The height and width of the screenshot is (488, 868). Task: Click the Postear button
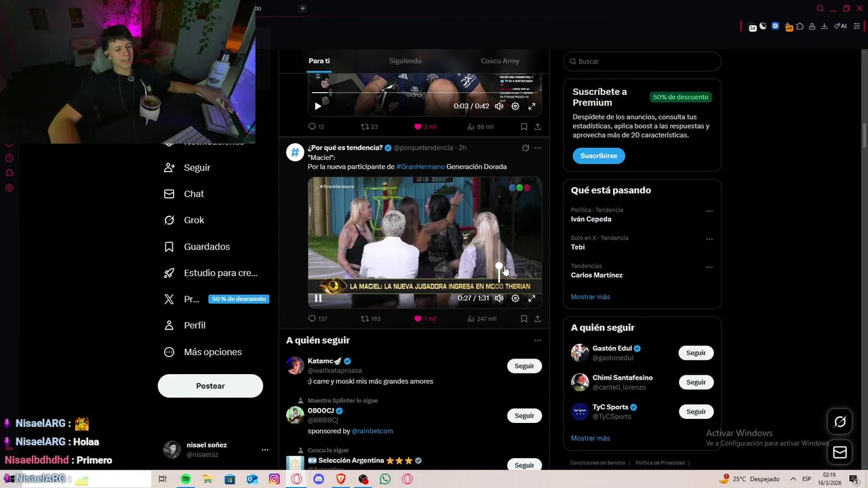(x=210, y=386)
